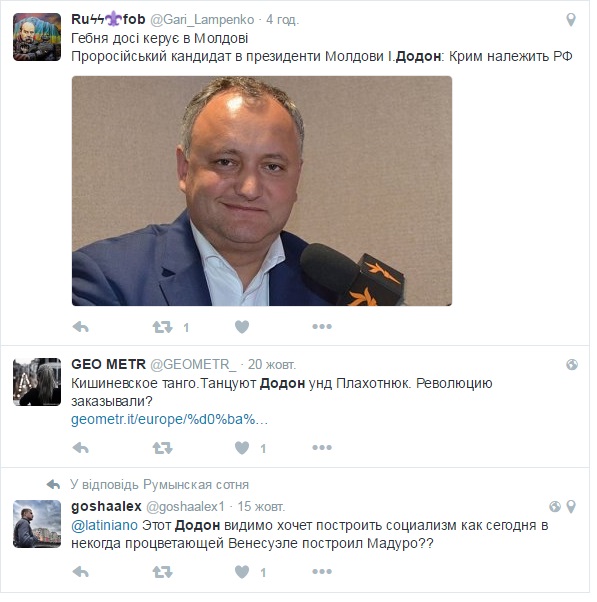Open the @goshaalex1 username link
The image size is (597, 602).
point(185,507)
